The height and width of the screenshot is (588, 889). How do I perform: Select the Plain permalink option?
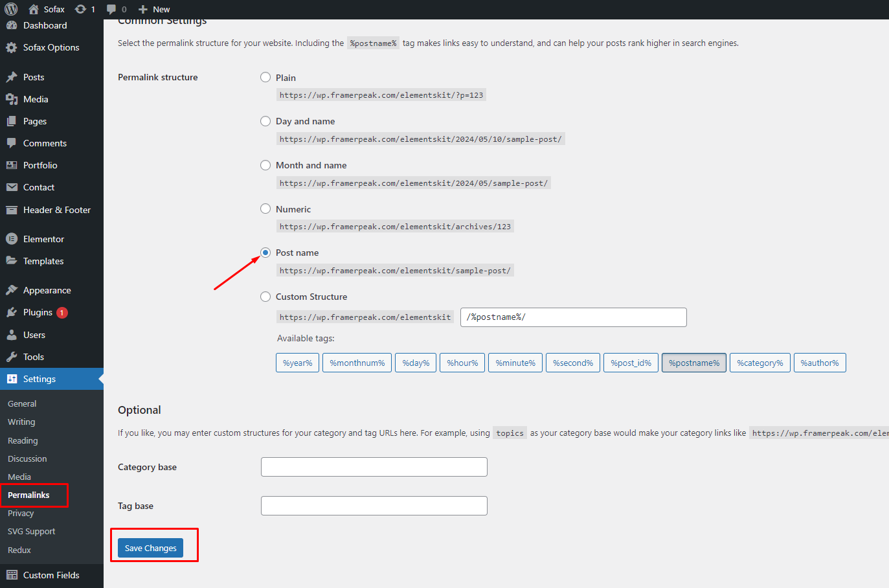[x=265, y=77]
